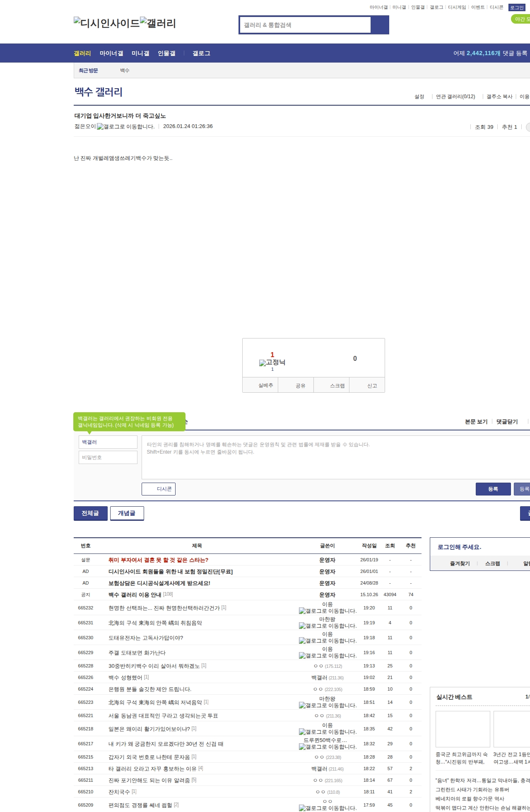
Task: Open survey post 취미 부자여서 결혼 못 할 것 같은 스타는?
Action: click(x=159, y=560)
